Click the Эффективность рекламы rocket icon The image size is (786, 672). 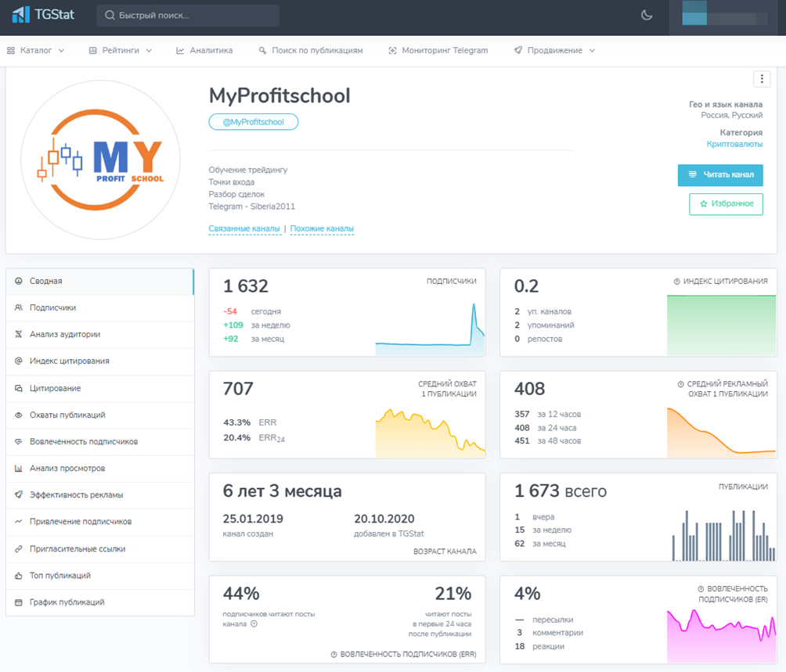[x=19, y=494]
